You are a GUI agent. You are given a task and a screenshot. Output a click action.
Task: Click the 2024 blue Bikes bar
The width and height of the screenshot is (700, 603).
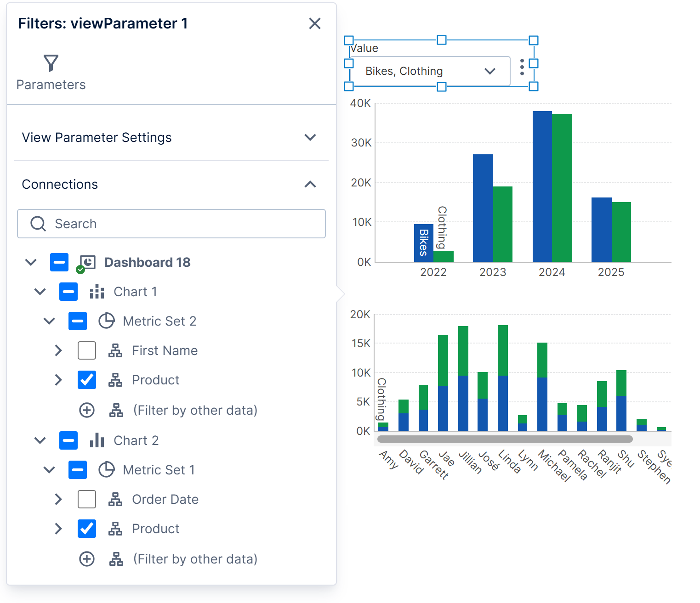coord(542,186)
